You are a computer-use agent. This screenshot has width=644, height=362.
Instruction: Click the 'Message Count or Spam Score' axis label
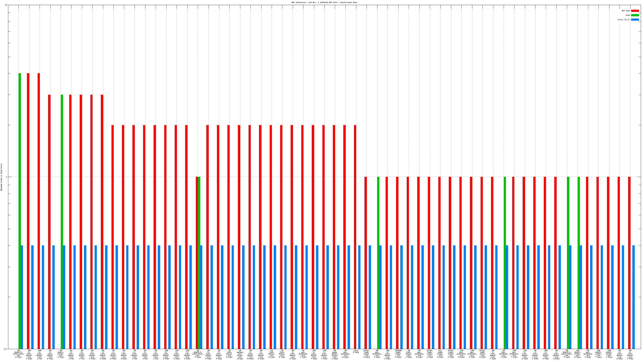1,177
